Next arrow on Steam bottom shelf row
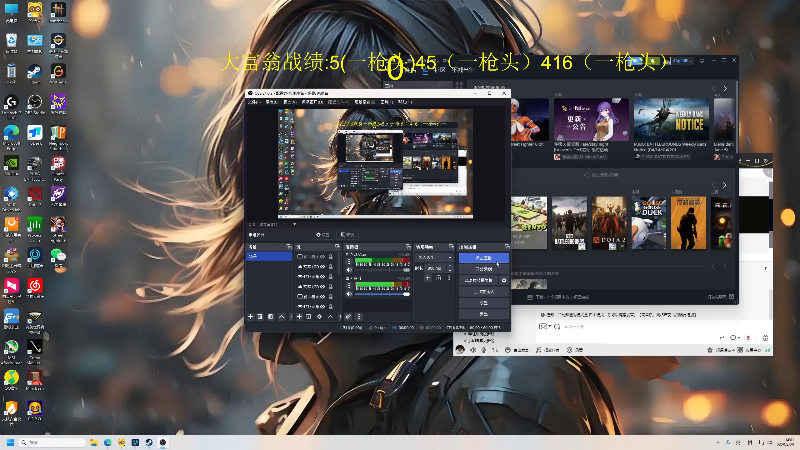 [724, 266]
